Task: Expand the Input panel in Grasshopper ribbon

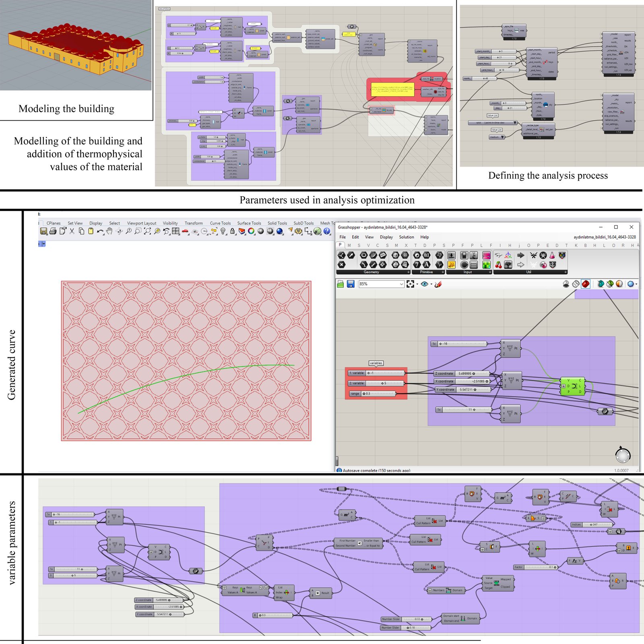Action: coord(490,272)
